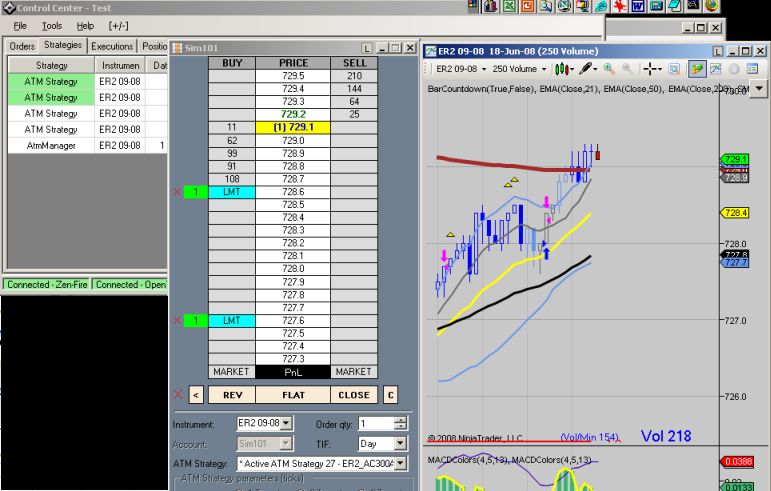This screenshot has width=771, height=491.
Task: Open the Instrument ER2 09-08 combo box
Action: (264, 423)
